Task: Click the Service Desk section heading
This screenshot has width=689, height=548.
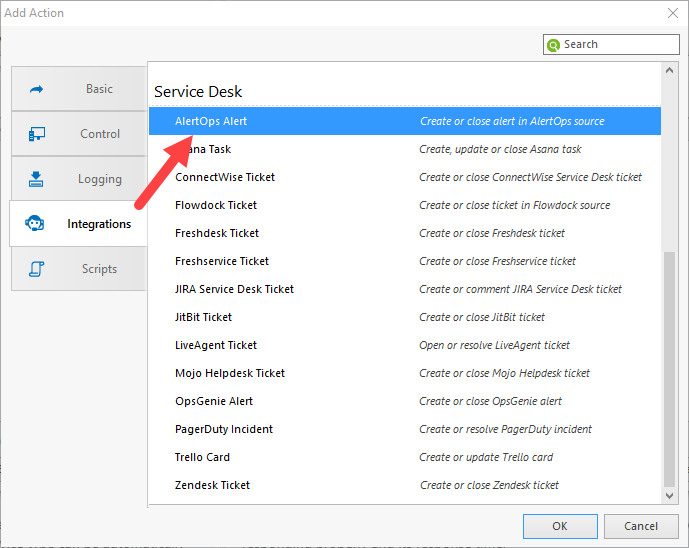Action: pyautogui.click(x=198, y=92)
